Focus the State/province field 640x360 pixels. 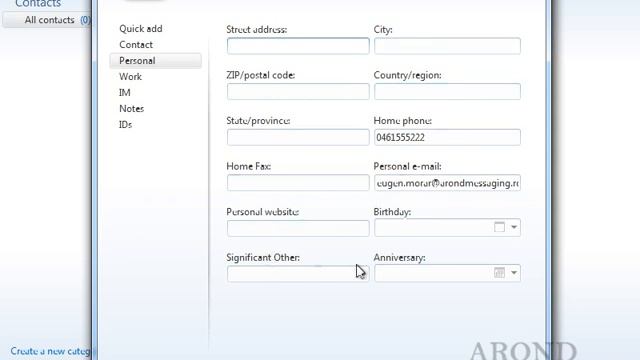298,137
